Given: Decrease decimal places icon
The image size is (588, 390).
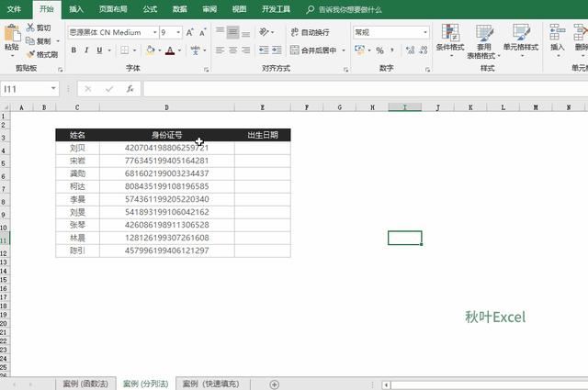Looking at the screenshot, I should pyautogui.click(x=424, y=50).
